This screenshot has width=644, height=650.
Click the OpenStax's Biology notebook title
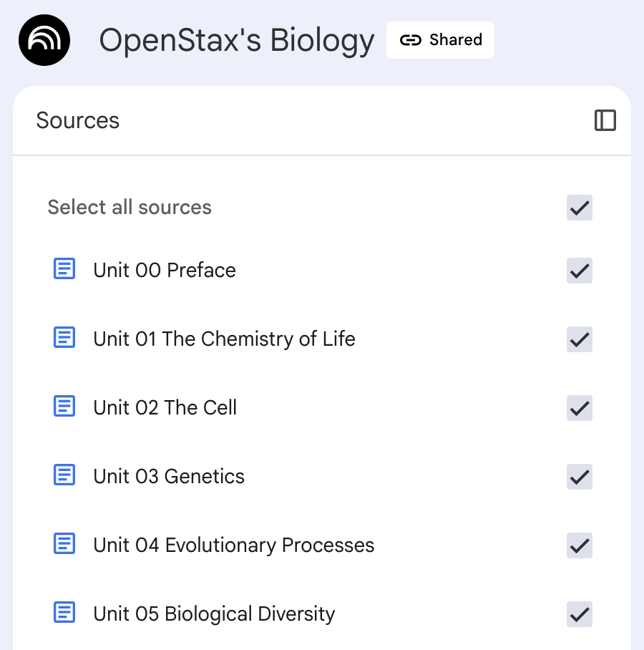236,41
